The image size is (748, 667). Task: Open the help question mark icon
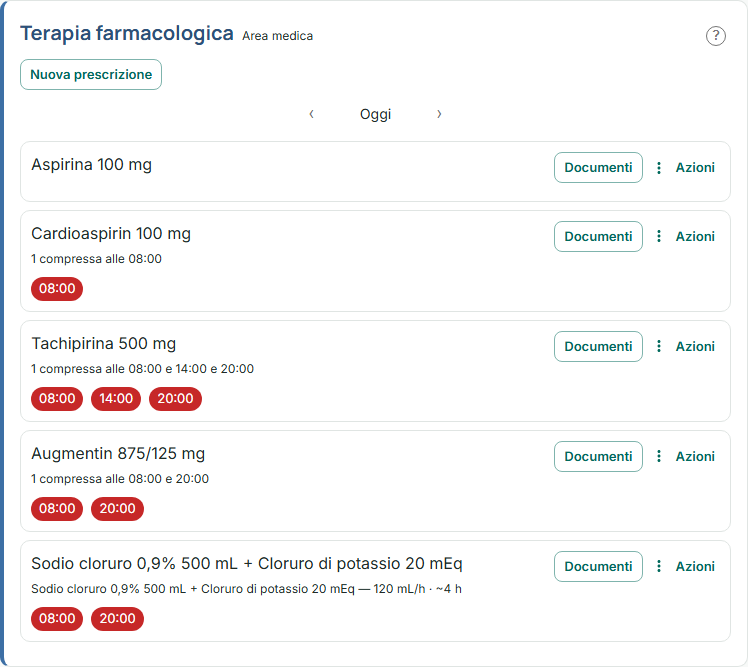pos(716,36)
